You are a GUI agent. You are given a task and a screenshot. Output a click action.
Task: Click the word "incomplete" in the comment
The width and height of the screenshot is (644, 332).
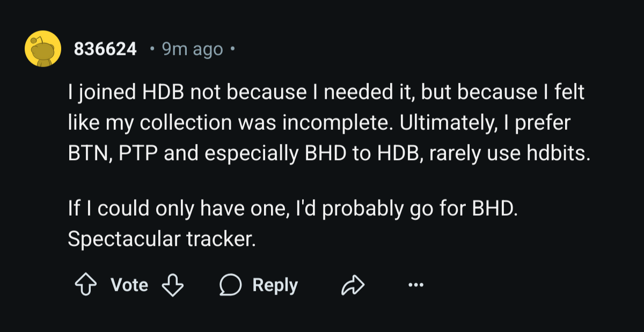(330, 123)
